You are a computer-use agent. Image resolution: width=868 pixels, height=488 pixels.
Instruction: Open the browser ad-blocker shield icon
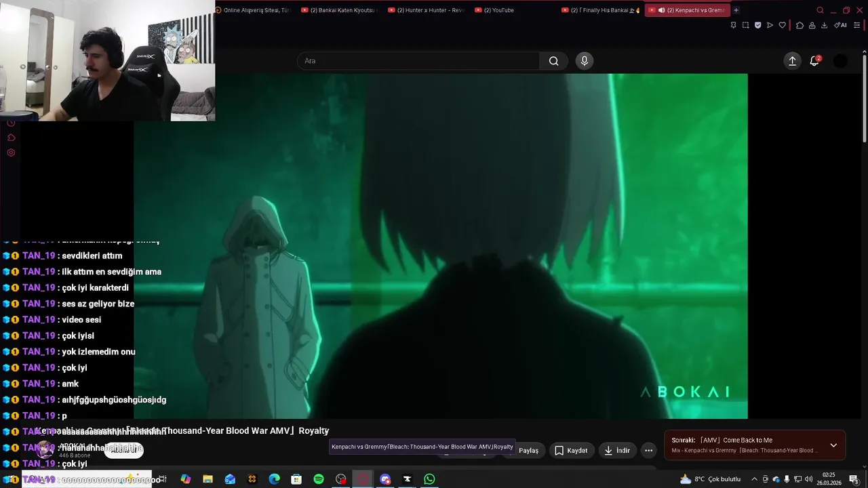[757, 25]
